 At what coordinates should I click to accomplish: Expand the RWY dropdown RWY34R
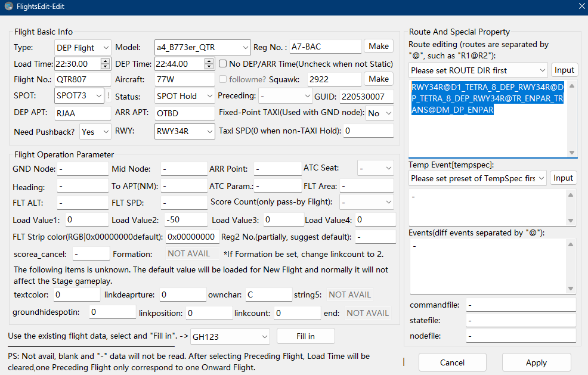tap(184, 131)
